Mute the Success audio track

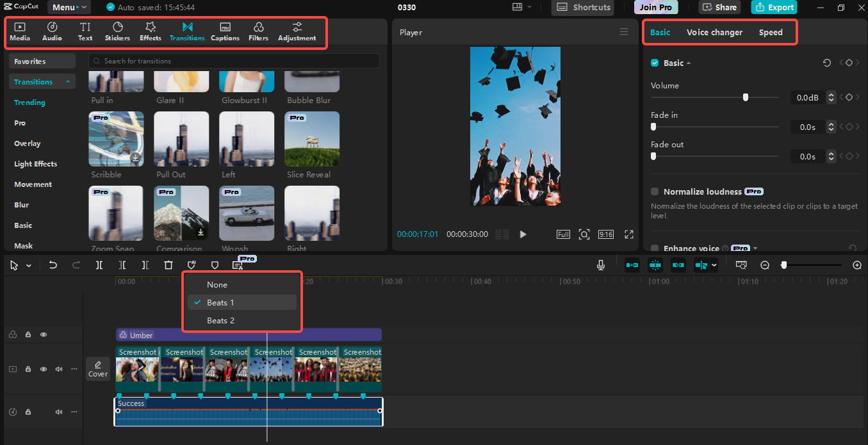click(x=58, y=412)
